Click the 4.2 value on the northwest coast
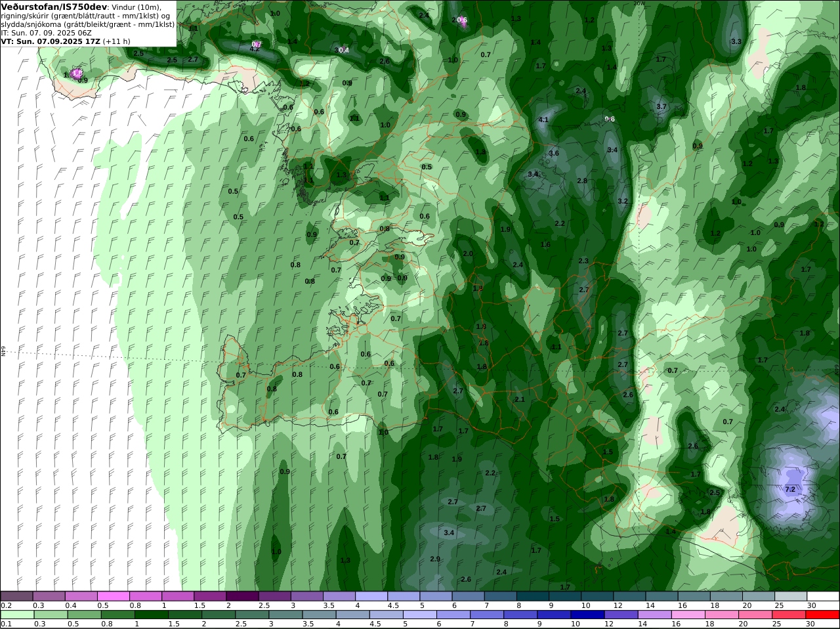 point(255,49)
